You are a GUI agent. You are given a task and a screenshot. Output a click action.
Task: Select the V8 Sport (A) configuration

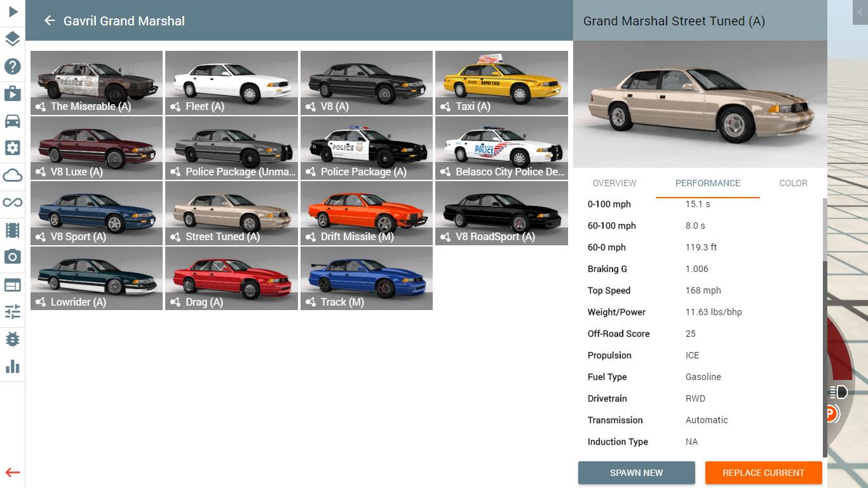(x=97, y=213)
